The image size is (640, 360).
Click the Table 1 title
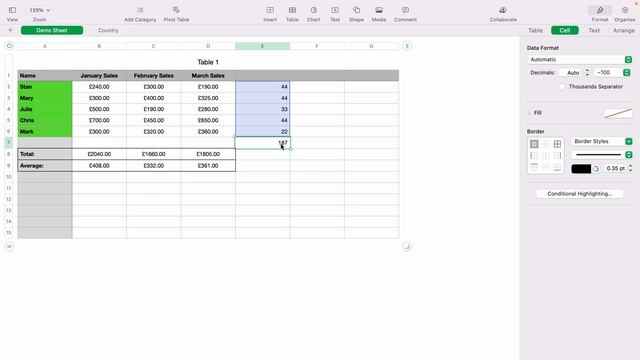208,62
